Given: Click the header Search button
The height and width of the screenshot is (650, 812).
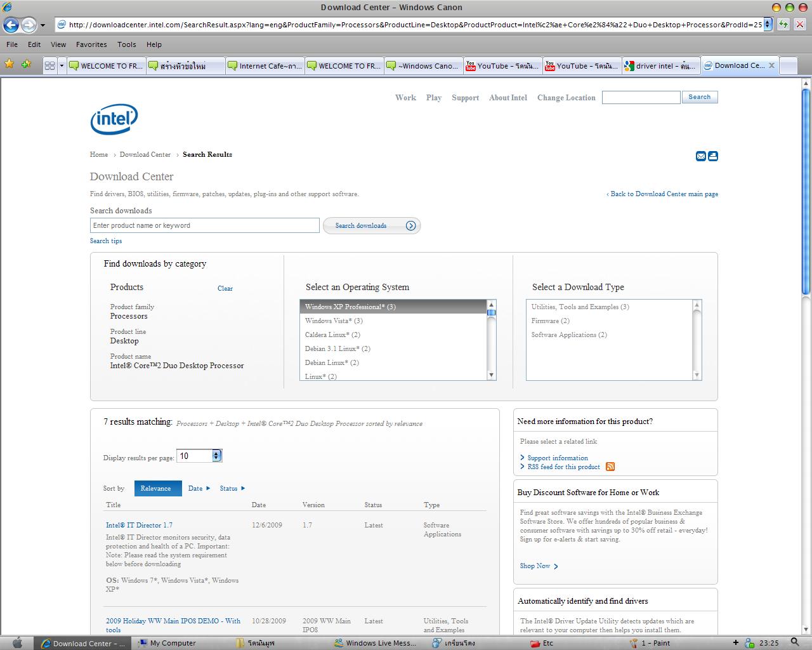Looking at the screenshot, I should (x=700, y=97).
